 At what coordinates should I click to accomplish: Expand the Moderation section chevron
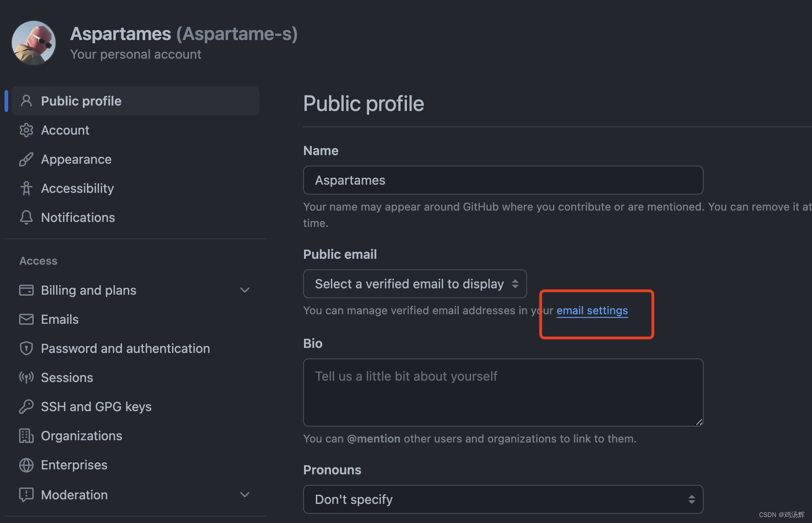[245, 495]
